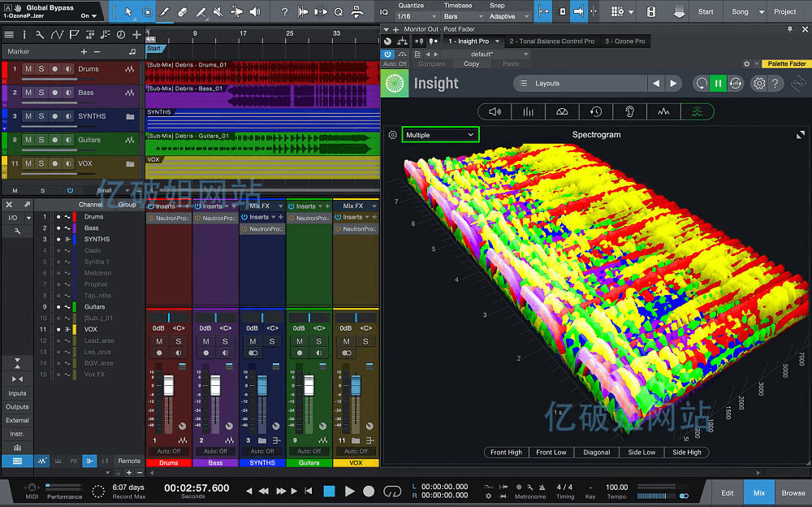Screen dimensions: 812x507
Task: Solo the Guitars mixer channel
Action: (318, 341)
